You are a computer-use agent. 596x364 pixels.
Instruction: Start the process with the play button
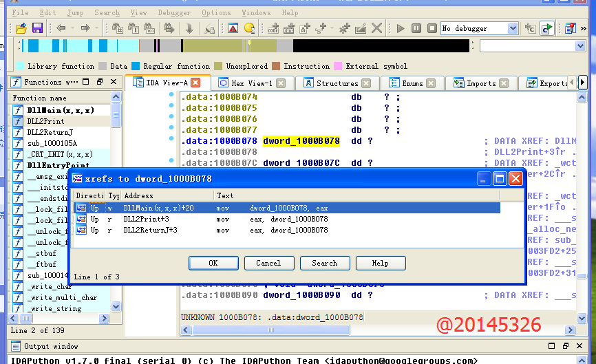(x=401, y=28)
